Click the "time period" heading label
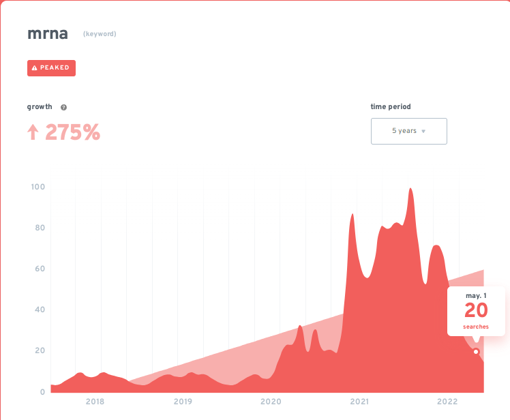This screenshot has height=420, width=510. (391, 107)
